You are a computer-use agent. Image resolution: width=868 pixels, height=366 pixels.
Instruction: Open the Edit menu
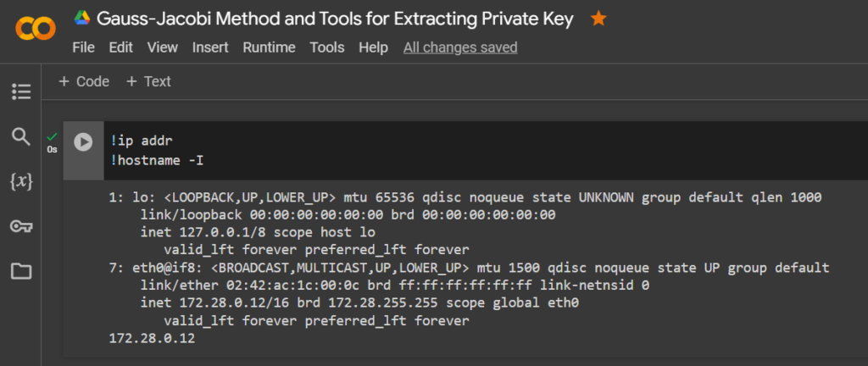(120, 47)
